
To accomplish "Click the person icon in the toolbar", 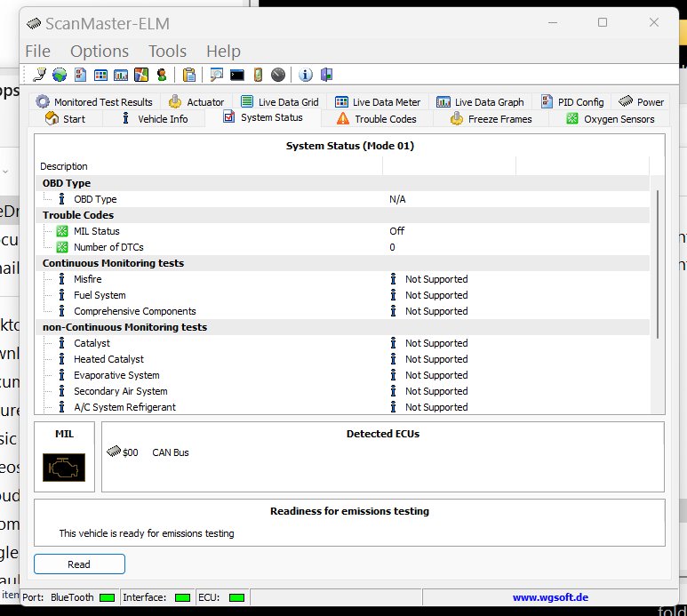I will (162, 75).
